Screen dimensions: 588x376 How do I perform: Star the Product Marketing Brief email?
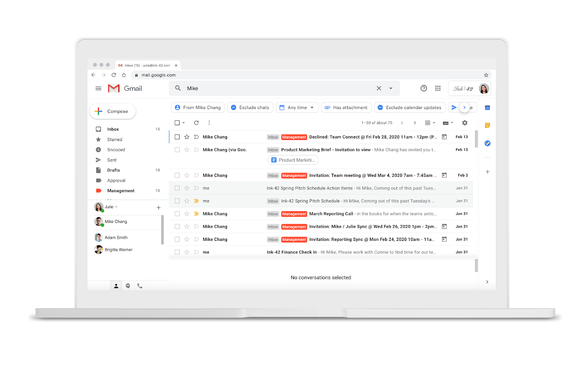coord(187,150)
